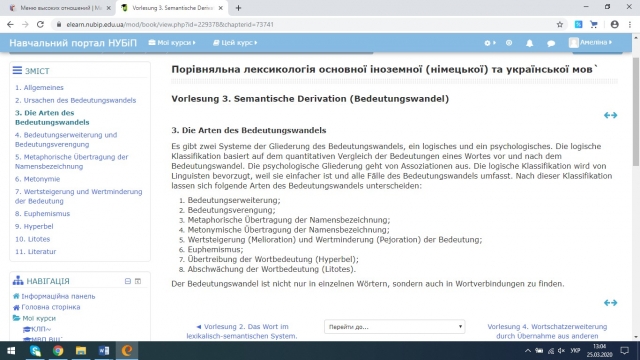
Task: Click the НАВІГАЦІЯ sitemap icon
Action: tap(18, 281)
